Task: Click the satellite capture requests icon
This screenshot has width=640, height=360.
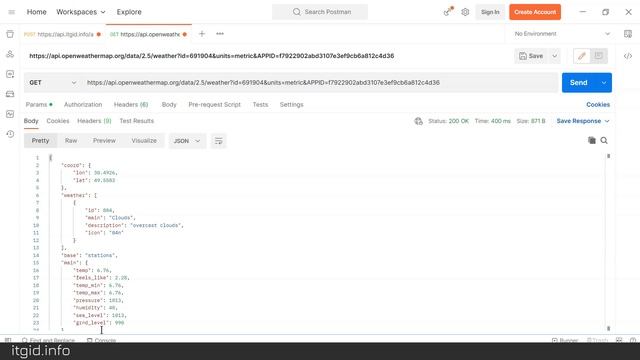Action: [x=448, y=12]
